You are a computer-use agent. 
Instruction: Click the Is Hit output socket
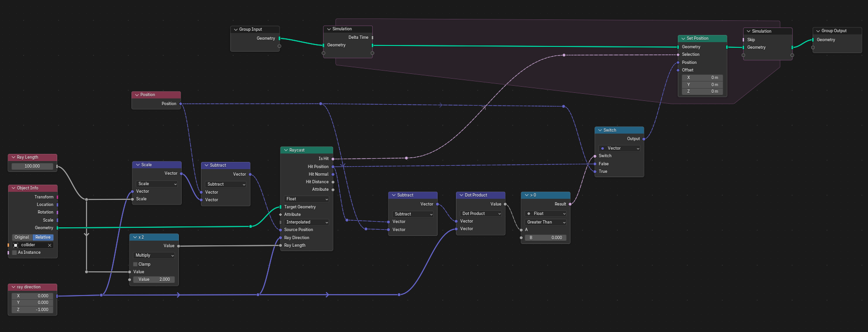point(333,159)
